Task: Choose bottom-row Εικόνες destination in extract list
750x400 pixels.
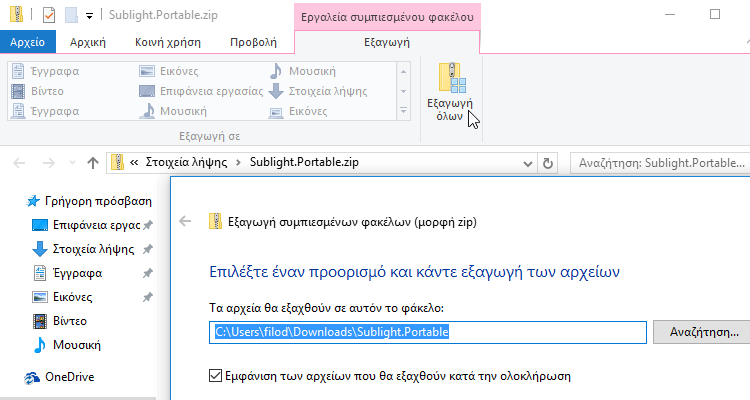Action: (x=298, y=111)
